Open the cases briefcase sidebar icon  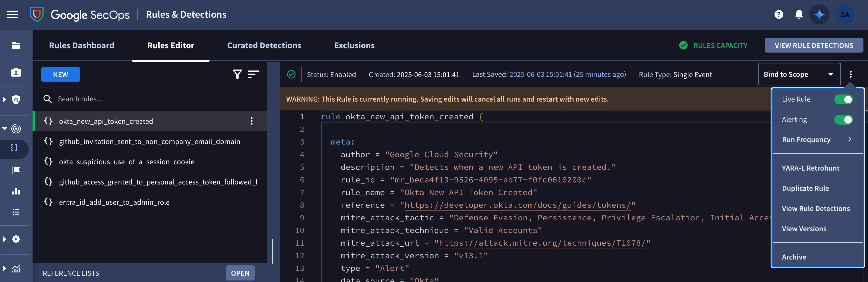(x=16, y=73)
